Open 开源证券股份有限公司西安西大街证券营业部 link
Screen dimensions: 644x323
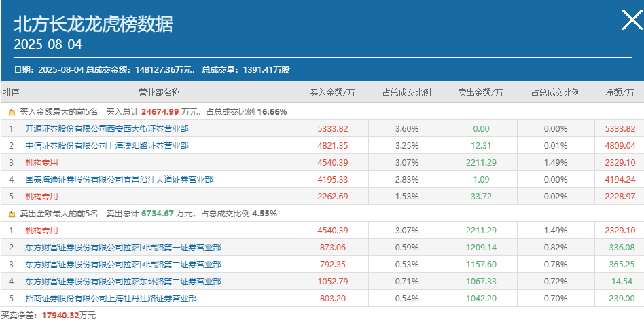point(107,129)
